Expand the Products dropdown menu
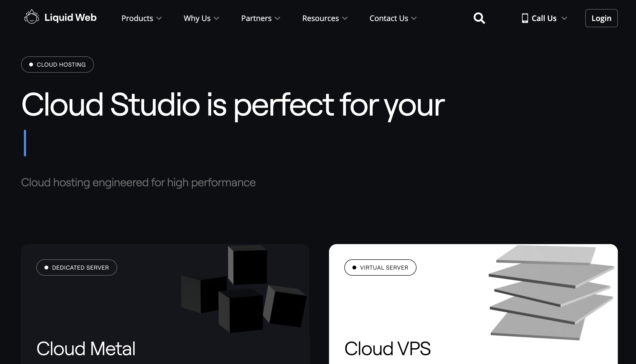The image size is (636, 364). coord(142,18)
